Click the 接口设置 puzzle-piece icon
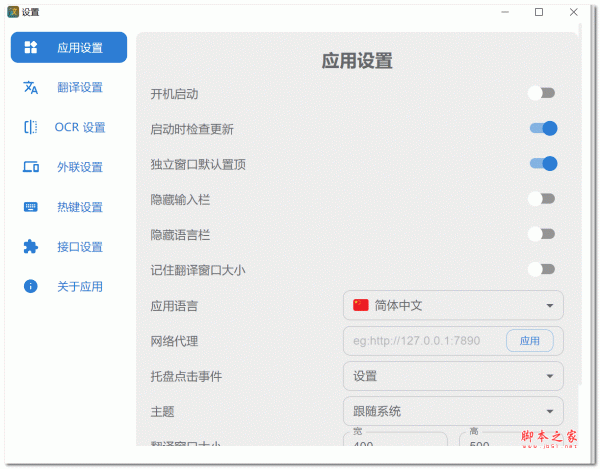 (31, 247)
